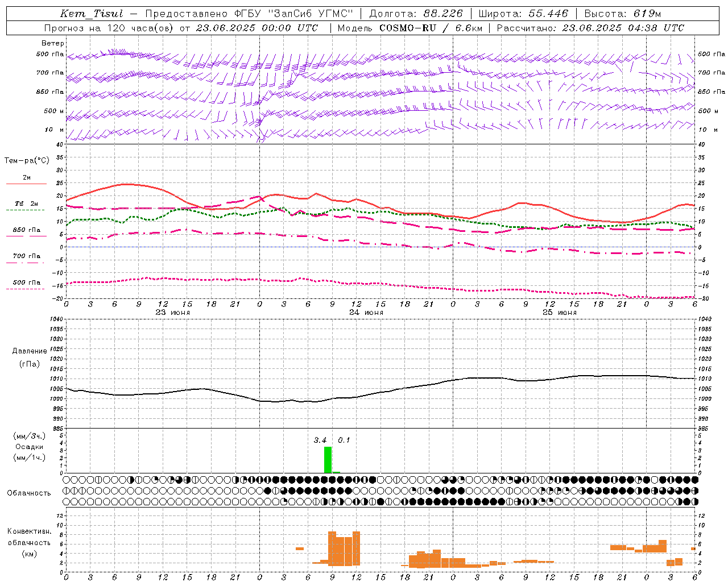Click the '2м' temperature legend entry
The width and height of the screenshot is (728, 582).
(x=27, y=177)
